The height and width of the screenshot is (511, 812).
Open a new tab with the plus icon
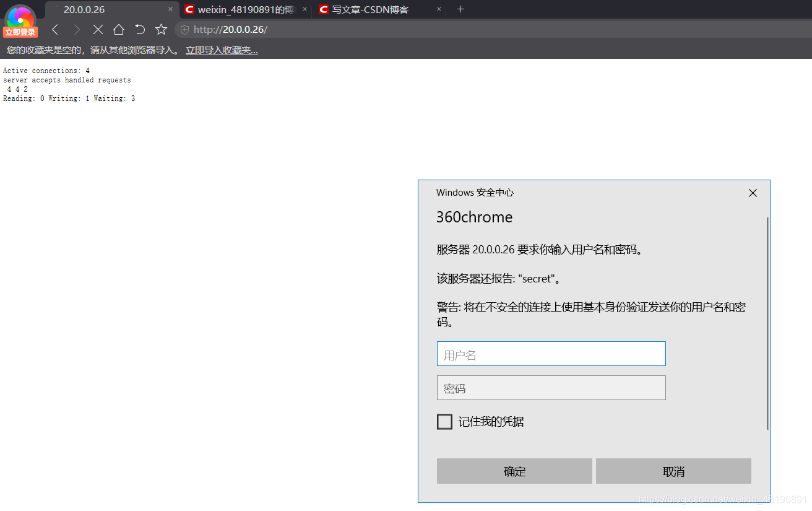(x=460, y=9)
